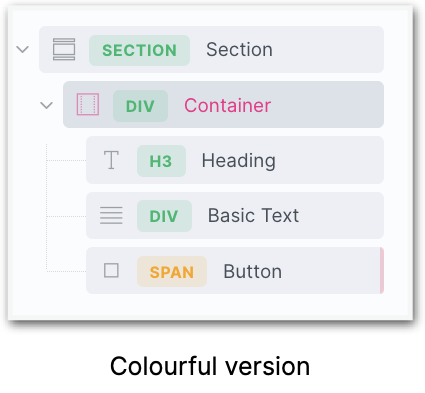Click the pink marker edge of Button row
The image size is (425, 393).
point(382,270)
